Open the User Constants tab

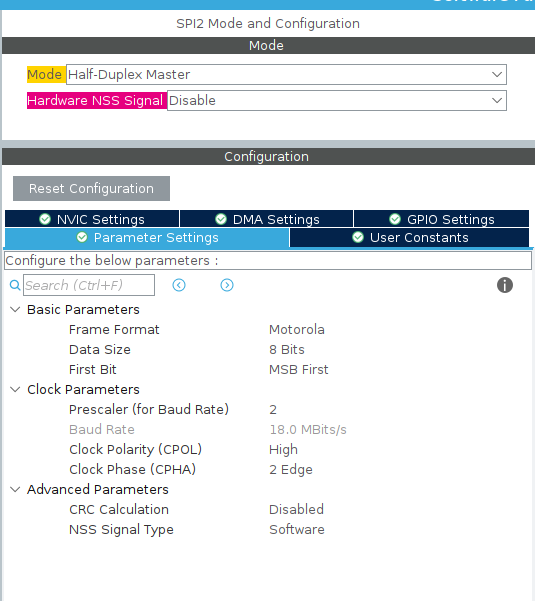pos(410,238)
